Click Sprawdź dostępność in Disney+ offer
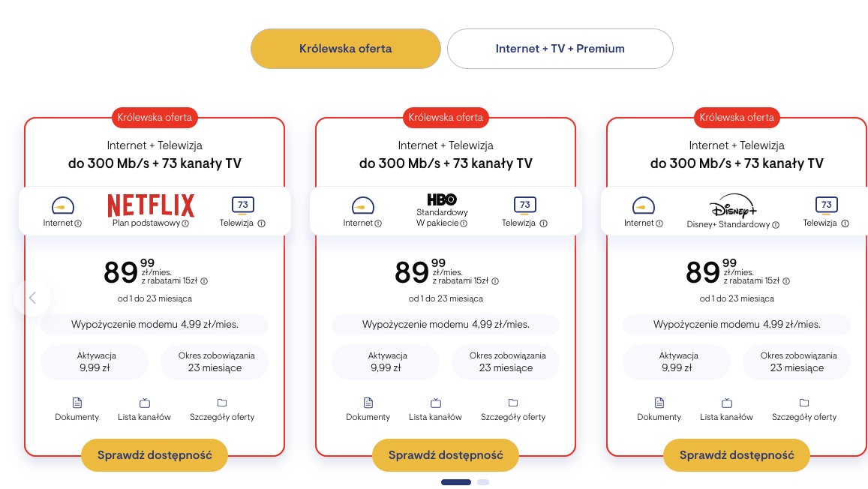The width and height of the screenshot is (868, 489). pos(736,455)
